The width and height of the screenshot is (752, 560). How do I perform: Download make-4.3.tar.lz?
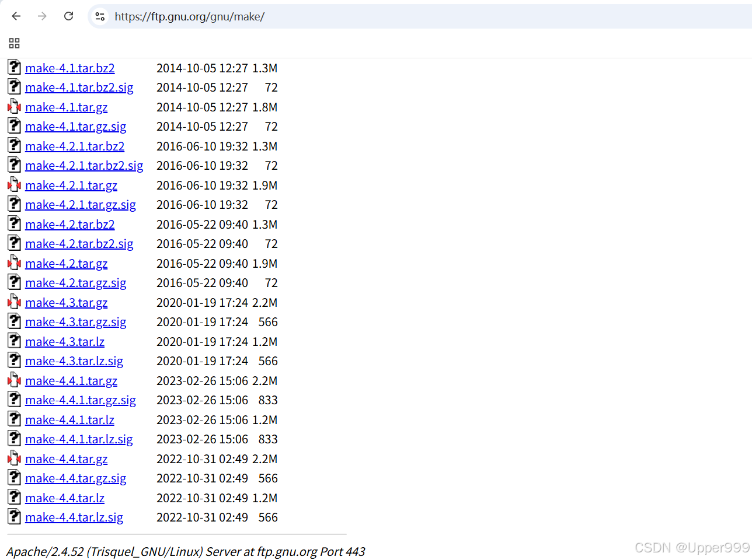point(65,342)
